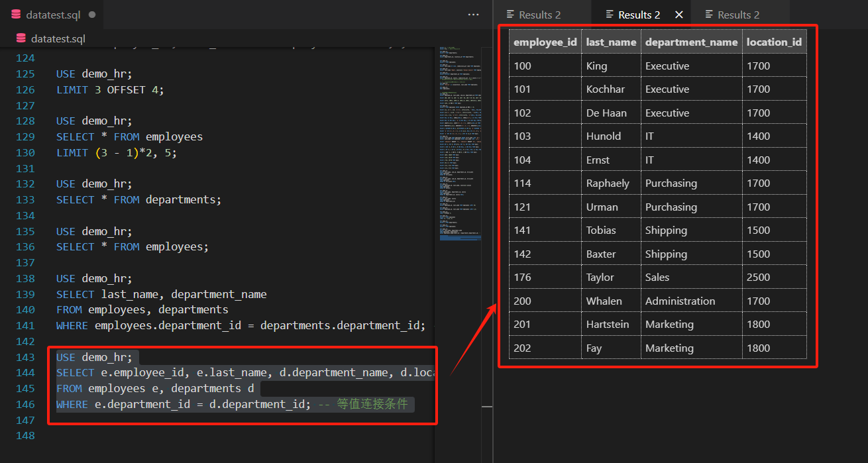This screenshot has height=463, width=868.
Task: Click the Whalen last_name cell
Action: 611,301
